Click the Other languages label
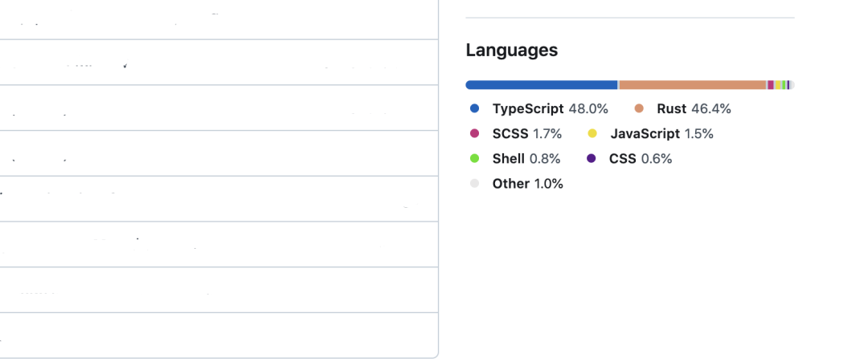The height and width of the screenshot is (362, 868). (511, 184)
